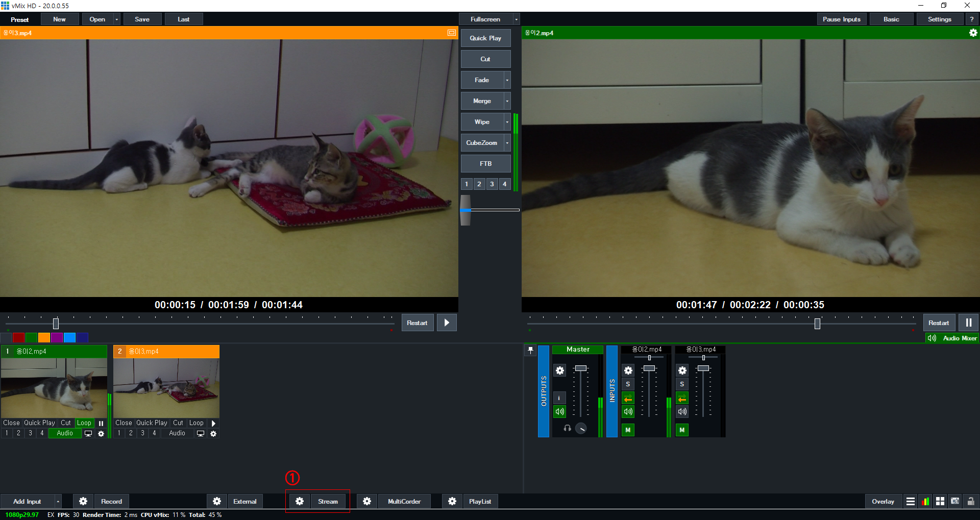This screenshot has width=980, height=520.
Task: Click the Settings menu button
Action: click(x=939, y=19)
